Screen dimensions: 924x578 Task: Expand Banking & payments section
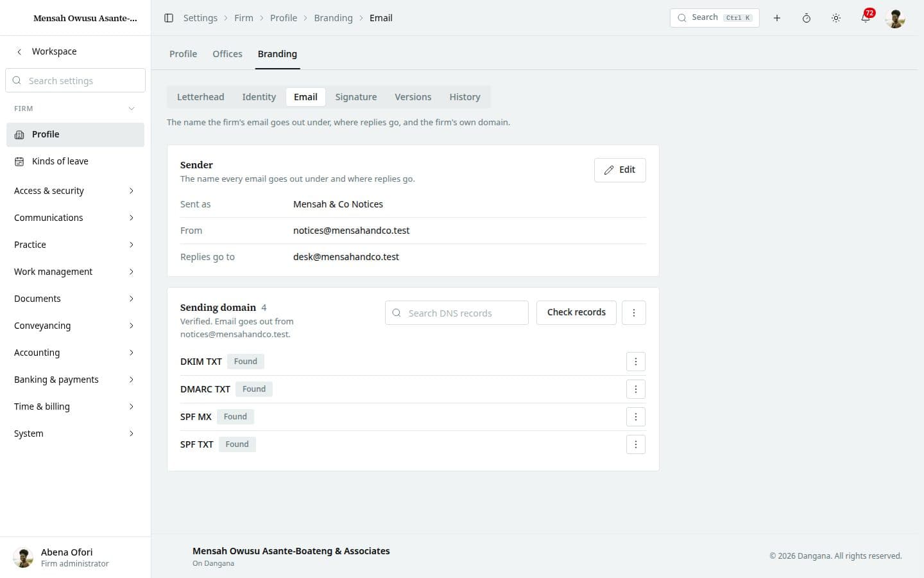coord(75,380)
